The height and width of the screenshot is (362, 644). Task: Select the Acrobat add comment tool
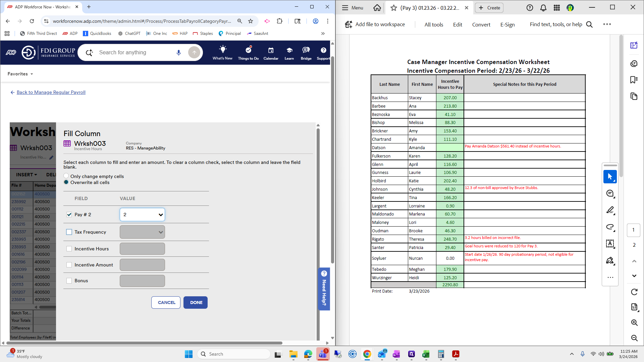coord(610,193)
